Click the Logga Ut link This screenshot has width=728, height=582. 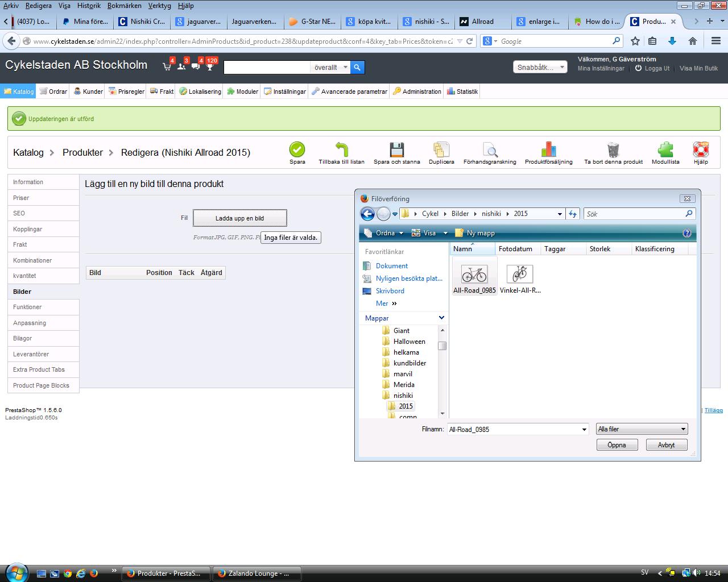[652, 68]
